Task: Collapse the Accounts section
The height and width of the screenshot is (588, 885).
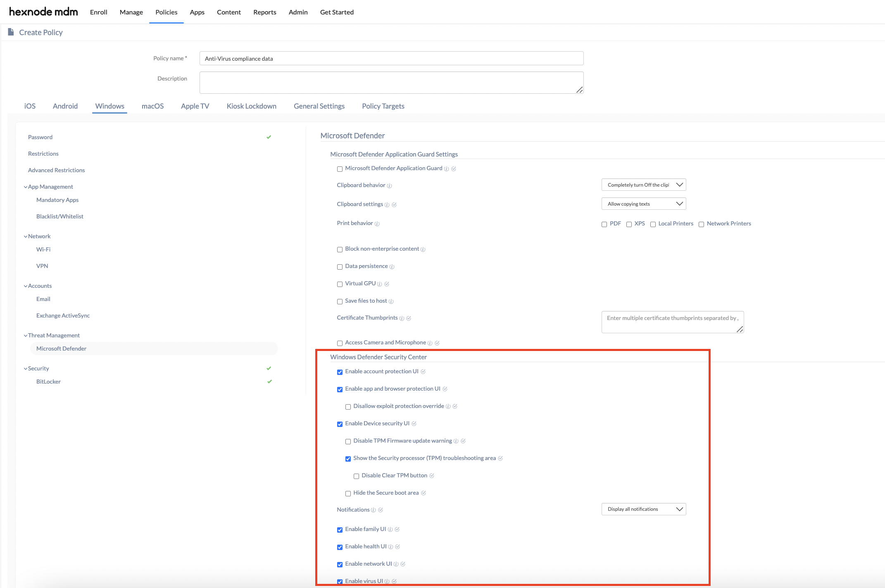Action: click(26, 286)
